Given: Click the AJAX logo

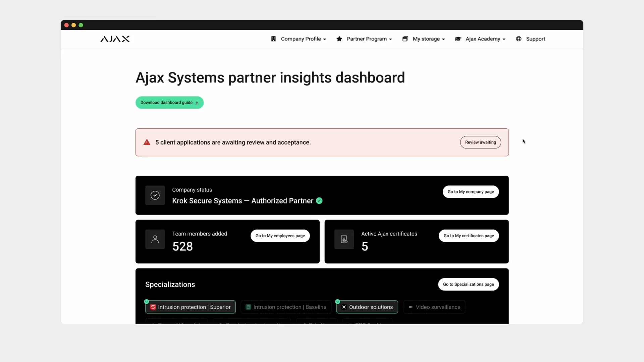Looking at the screenshot, I should click(x=115, y=39).
